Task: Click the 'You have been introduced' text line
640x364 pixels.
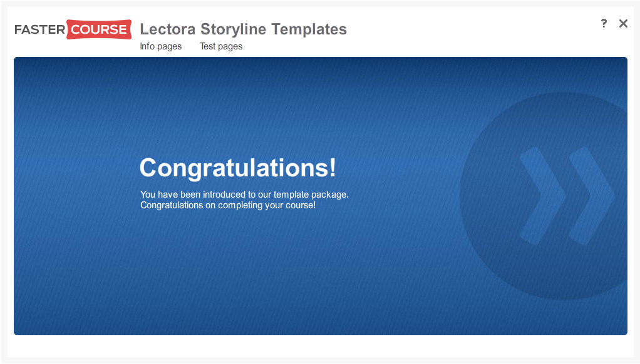Action: tap(244, 195)
